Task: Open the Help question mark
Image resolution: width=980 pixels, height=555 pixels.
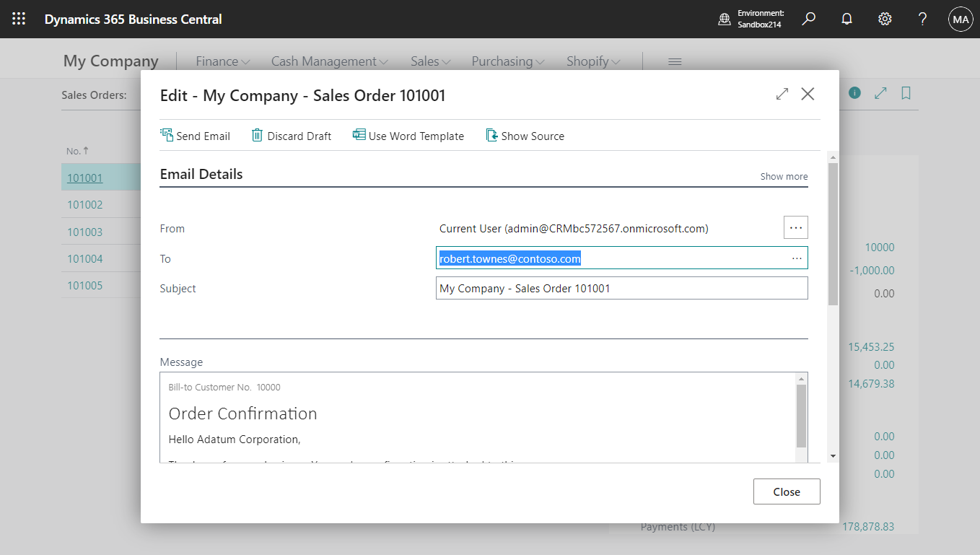Action: [x=922, y=19]
